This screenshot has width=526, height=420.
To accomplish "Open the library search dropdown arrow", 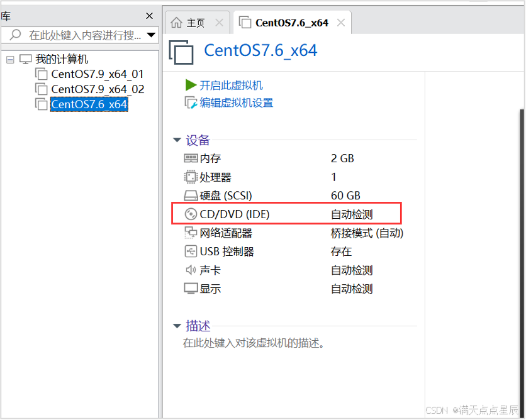I will click(151, 35).
